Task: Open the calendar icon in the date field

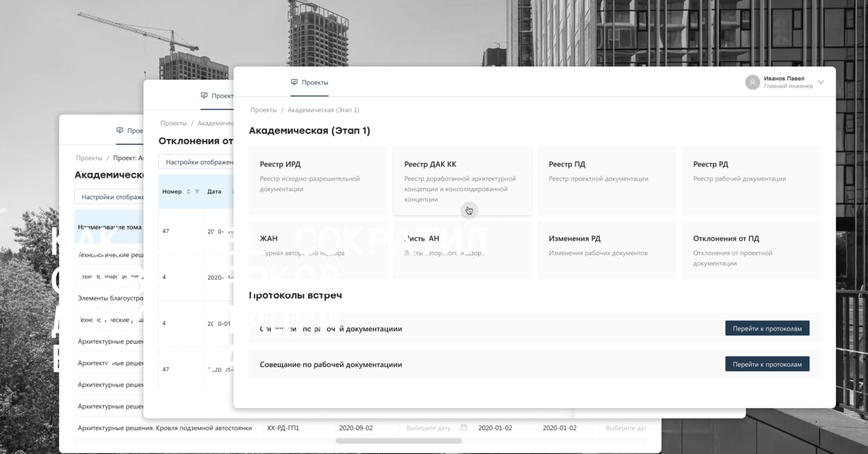Action: pos(464,427)
